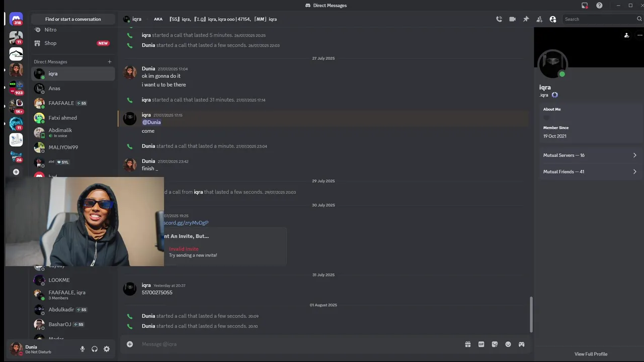Open the sticker picker
Screen dimensions: 644x362
tap(495, 344)
